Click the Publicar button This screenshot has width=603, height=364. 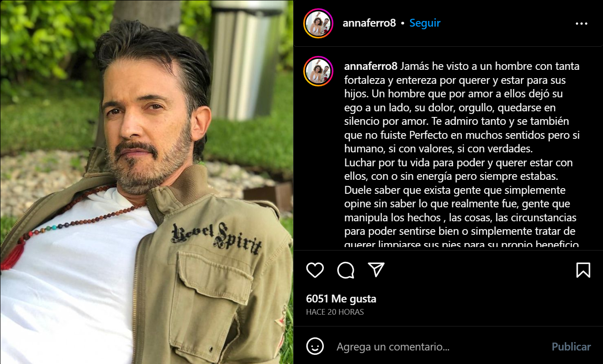point(571,347)
